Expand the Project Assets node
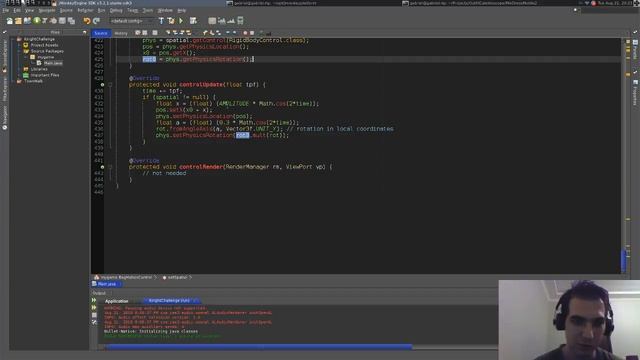The height and width of the screenshot is (360, 640). (x=20, y=45)
